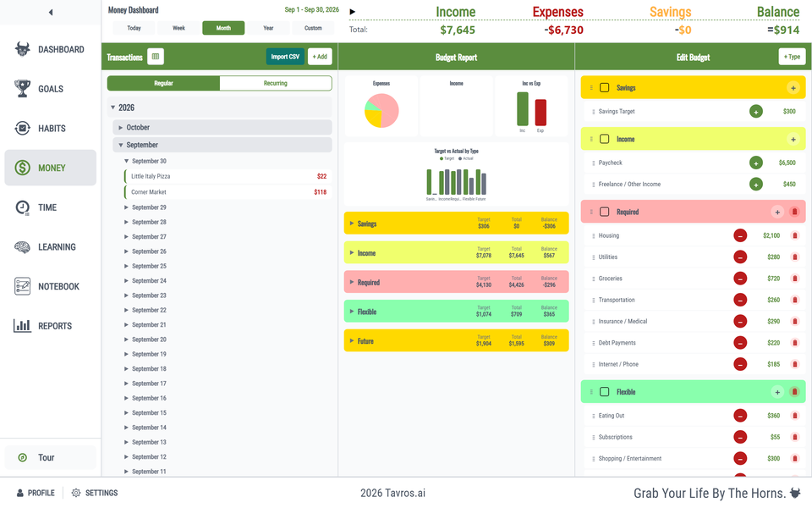The image size is (812, 508).
Task: Collapse the 2026 year group
Action: (x=112, y=108)
